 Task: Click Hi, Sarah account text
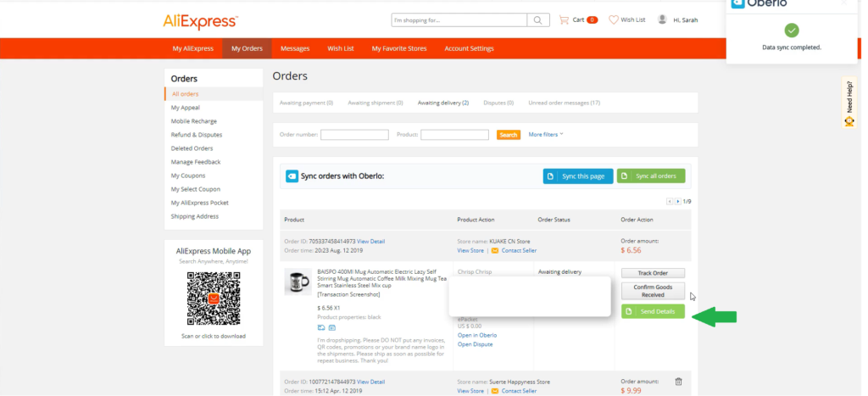click(x=685, y=20)
